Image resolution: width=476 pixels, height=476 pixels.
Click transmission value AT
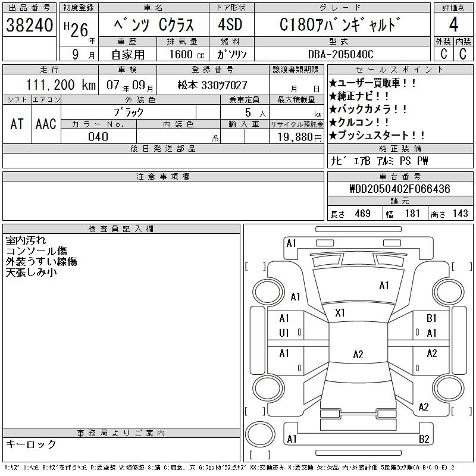(17, 124)
